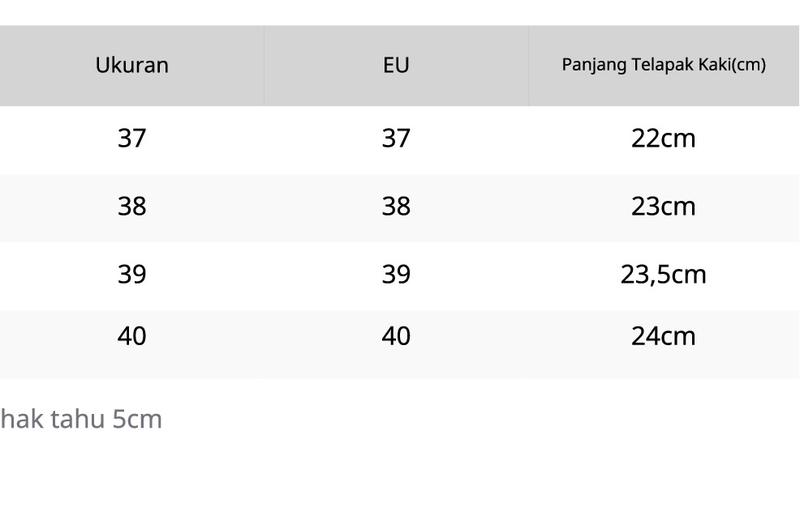The image size is (800, 512).
Task: Click the 23,5cm foot length cell
Action: [663, 275]
